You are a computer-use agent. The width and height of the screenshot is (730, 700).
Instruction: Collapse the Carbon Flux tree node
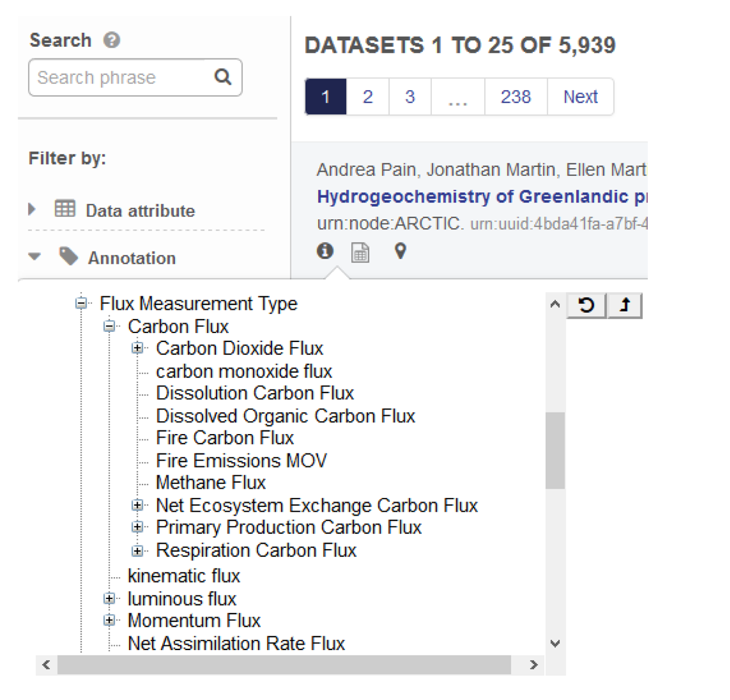(x=109, y=326)
